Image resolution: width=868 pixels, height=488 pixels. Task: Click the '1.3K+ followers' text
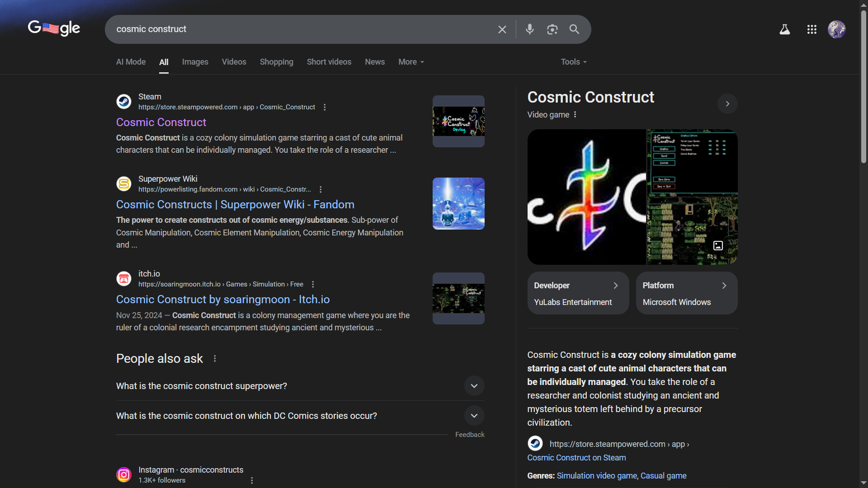pos(162,480)
